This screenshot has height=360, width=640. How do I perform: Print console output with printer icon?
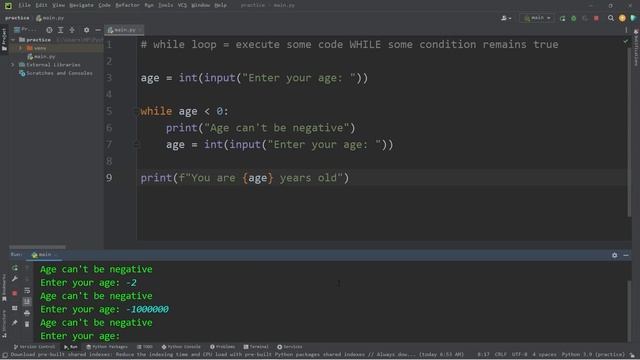(x=27, y=313)
